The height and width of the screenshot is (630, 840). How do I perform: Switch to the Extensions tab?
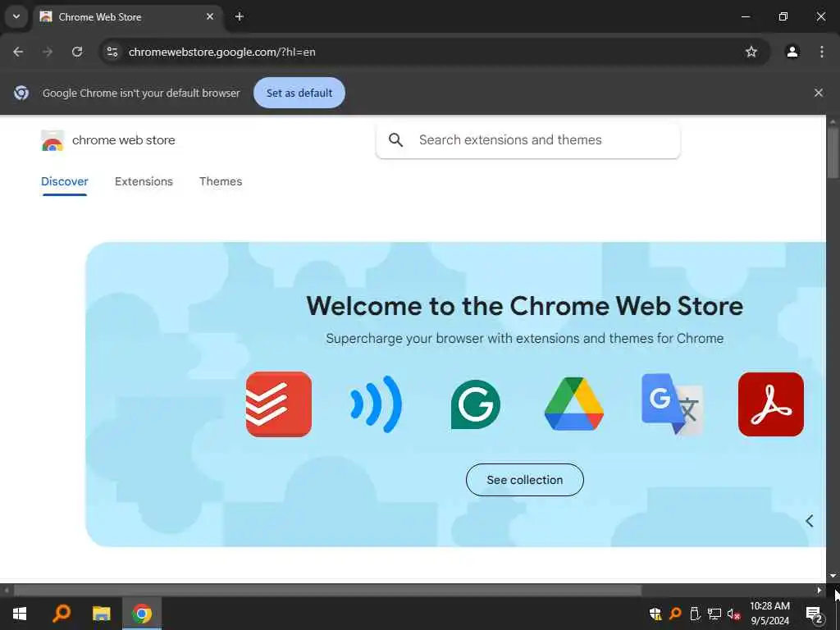tap(144, 181)
